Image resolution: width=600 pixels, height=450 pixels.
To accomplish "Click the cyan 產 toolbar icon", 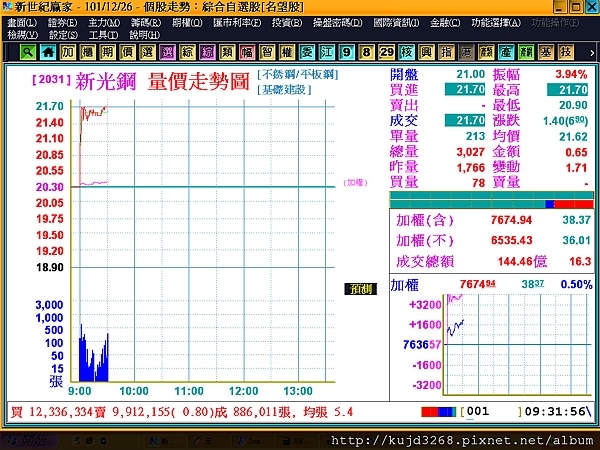I will (x=506, y=52).
